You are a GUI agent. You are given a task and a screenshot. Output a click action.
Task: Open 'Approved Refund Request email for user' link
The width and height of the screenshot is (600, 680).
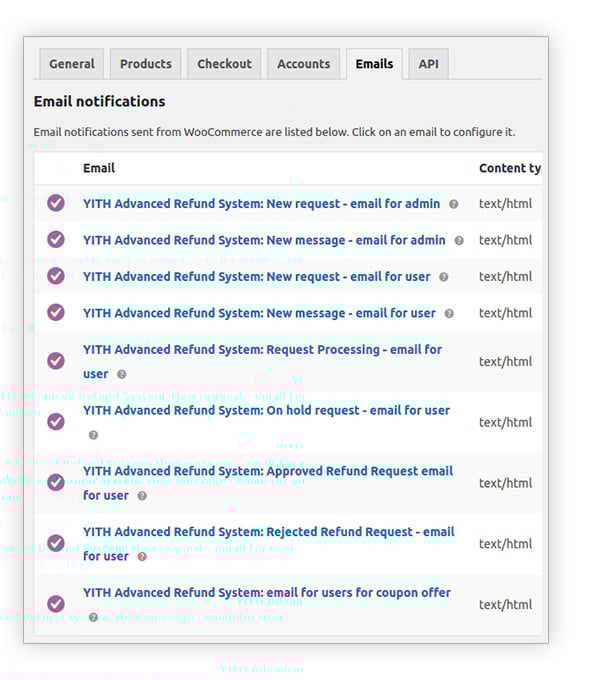268,483
